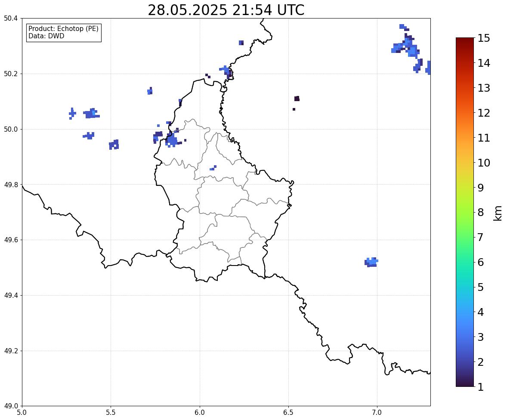
Task: Click the title "28.05.2025 21:54 UTC"
Action: 226,10
